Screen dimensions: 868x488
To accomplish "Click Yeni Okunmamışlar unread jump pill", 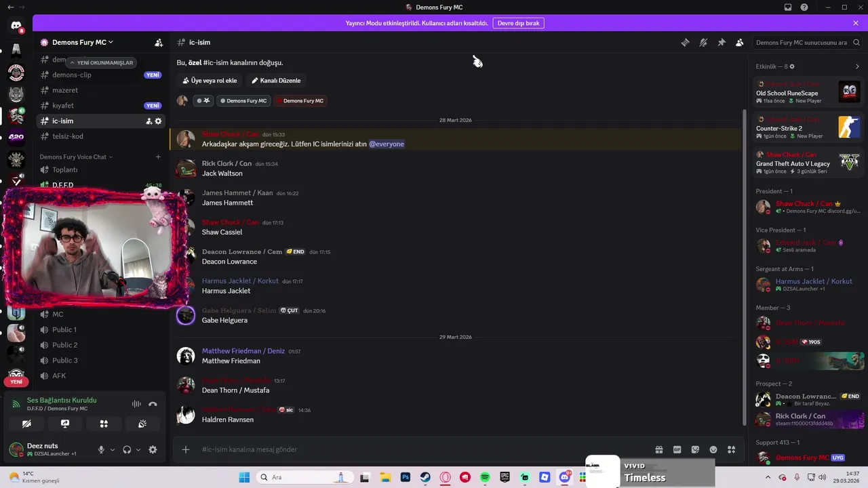I will point(101,62).
